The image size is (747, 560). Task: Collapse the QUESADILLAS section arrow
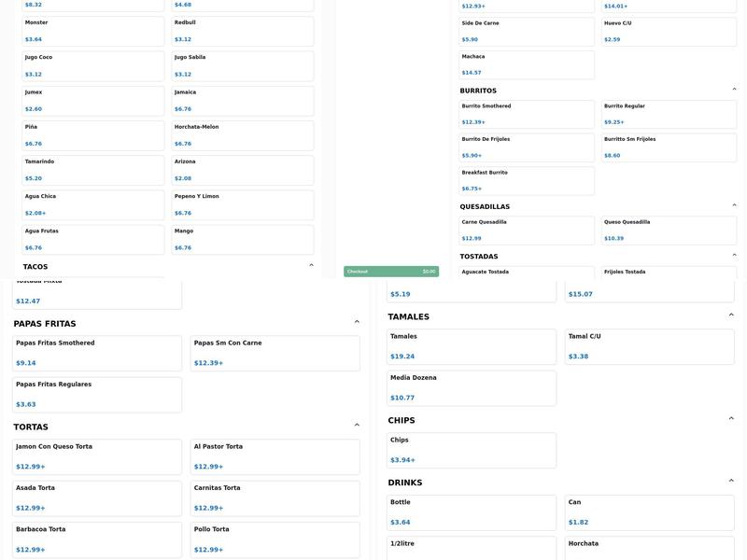click(734, 205)
